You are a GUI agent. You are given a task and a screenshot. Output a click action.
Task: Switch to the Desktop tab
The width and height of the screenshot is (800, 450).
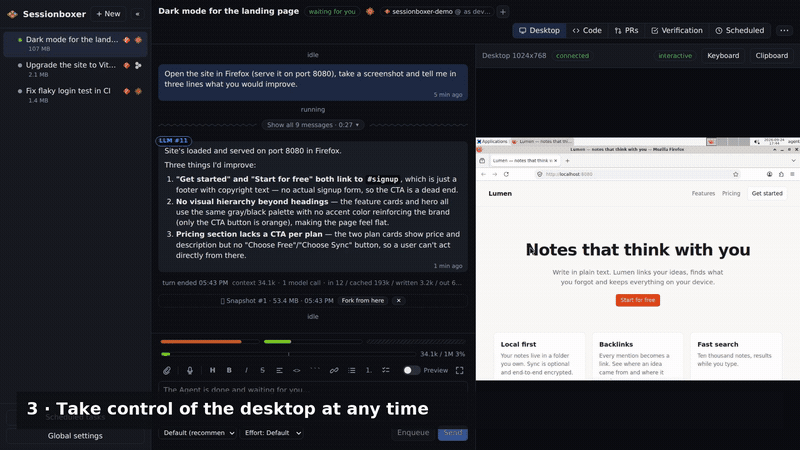(x=539, y=31)
